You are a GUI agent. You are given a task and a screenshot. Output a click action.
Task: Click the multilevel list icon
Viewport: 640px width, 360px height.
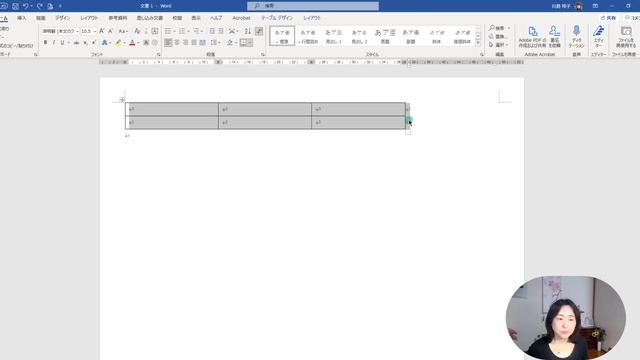[x=196, y=31]
